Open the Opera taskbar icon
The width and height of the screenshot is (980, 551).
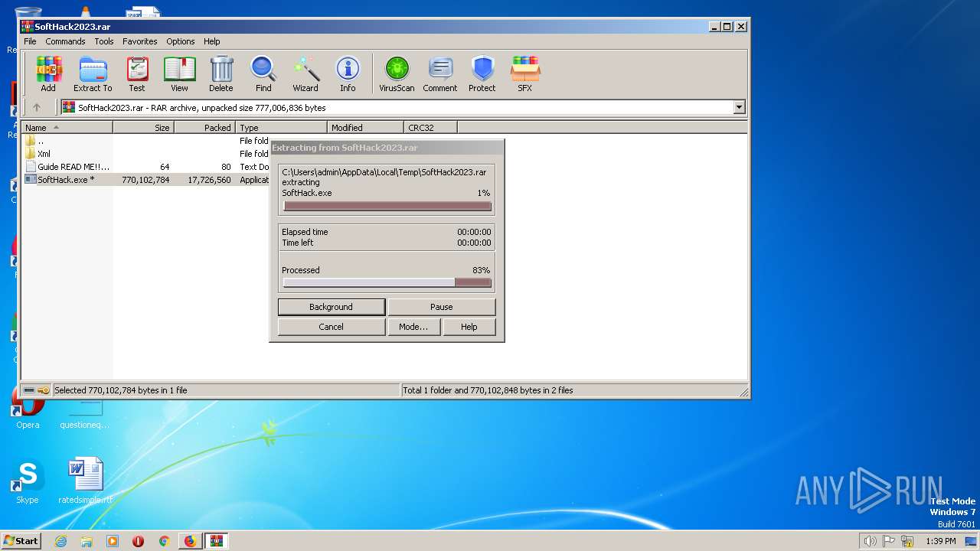click(x=138, y=541)
